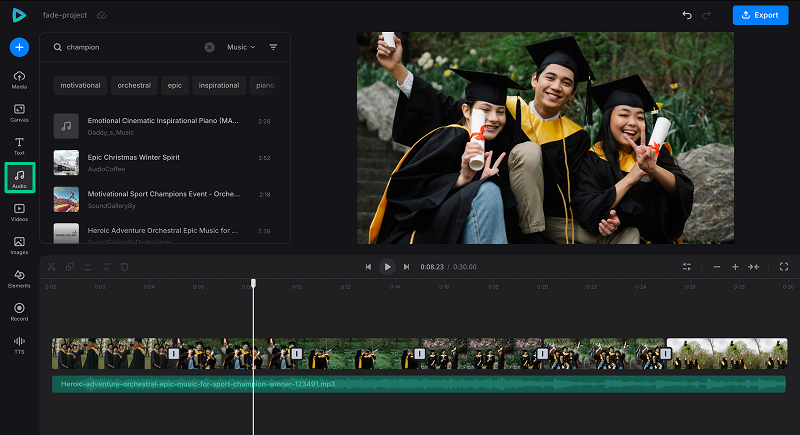Click third transition marker between video clips
800x435 pixels.
(419, 353)
